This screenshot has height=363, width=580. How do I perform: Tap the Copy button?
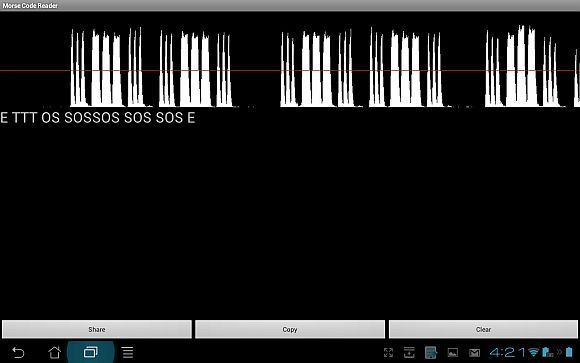pyautogui.click(x=290, y=329)
